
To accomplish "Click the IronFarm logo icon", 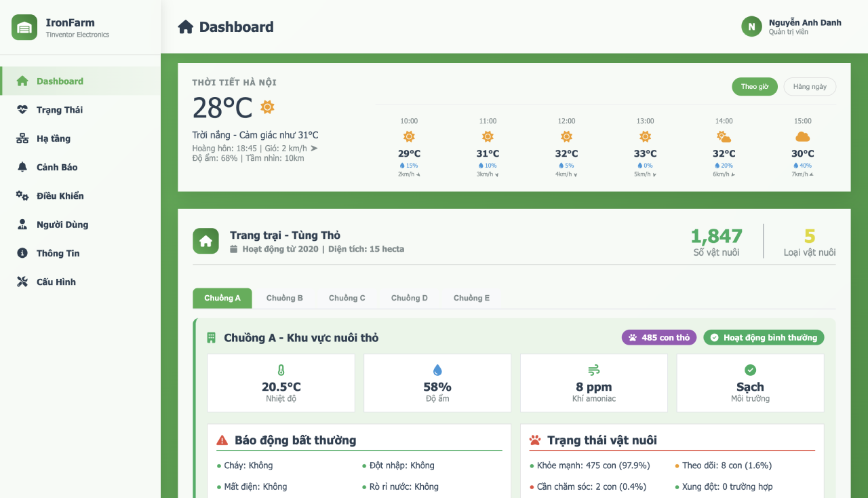I will point(24,27).
